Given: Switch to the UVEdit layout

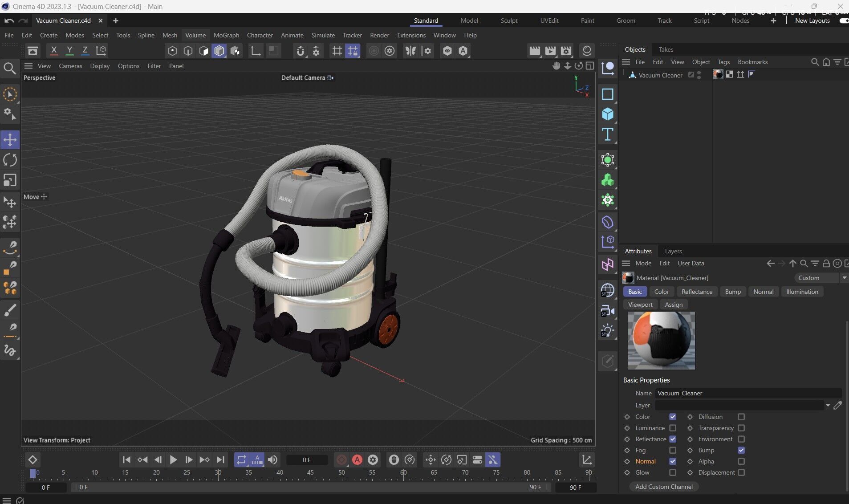Looking at the screenshot, I should point(549,20).
